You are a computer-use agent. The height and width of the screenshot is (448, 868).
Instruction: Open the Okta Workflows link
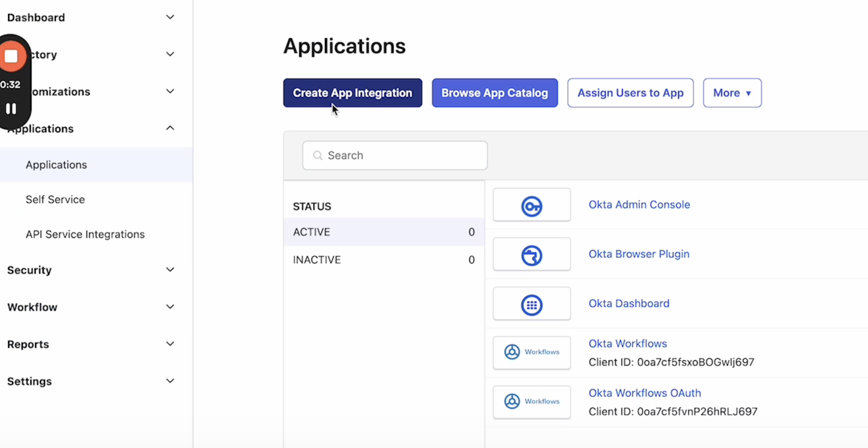pyautogui.click(x=628, y=344)
